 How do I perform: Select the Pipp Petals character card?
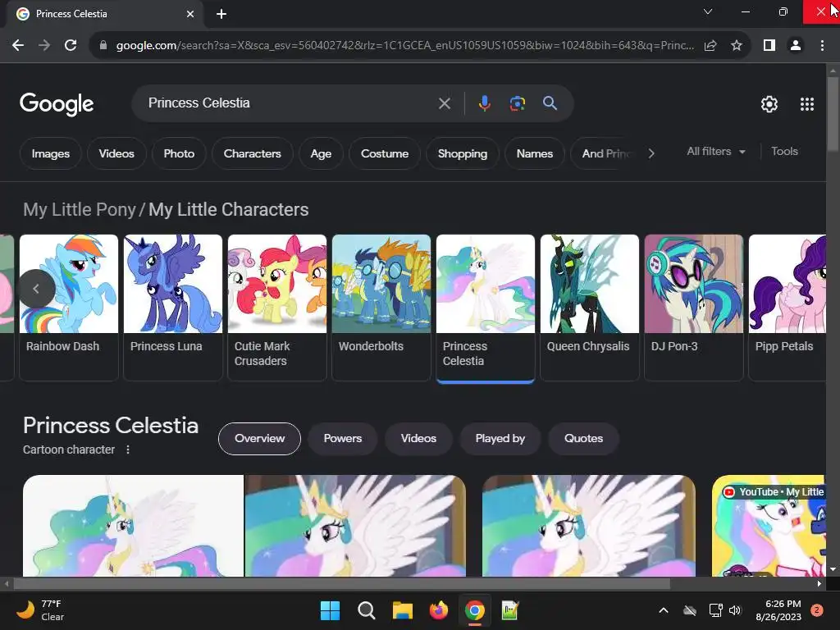(787, 307)
